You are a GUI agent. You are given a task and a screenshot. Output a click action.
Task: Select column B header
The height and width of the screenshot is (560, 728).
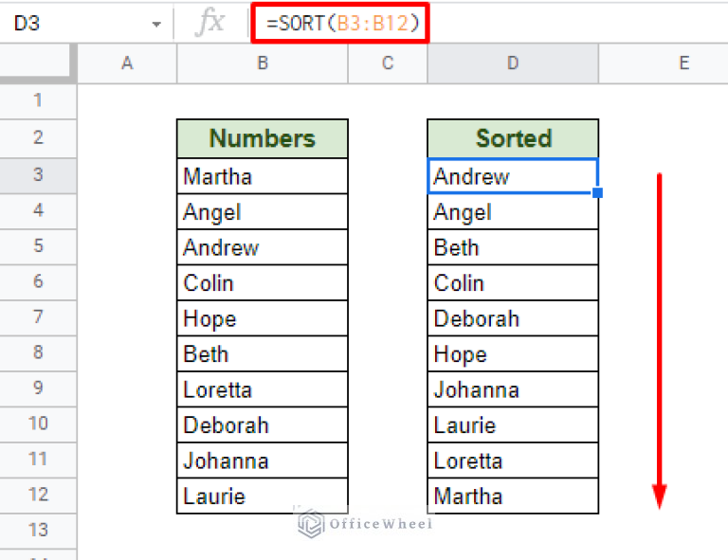pyautogui.click(x=262, y=63)
